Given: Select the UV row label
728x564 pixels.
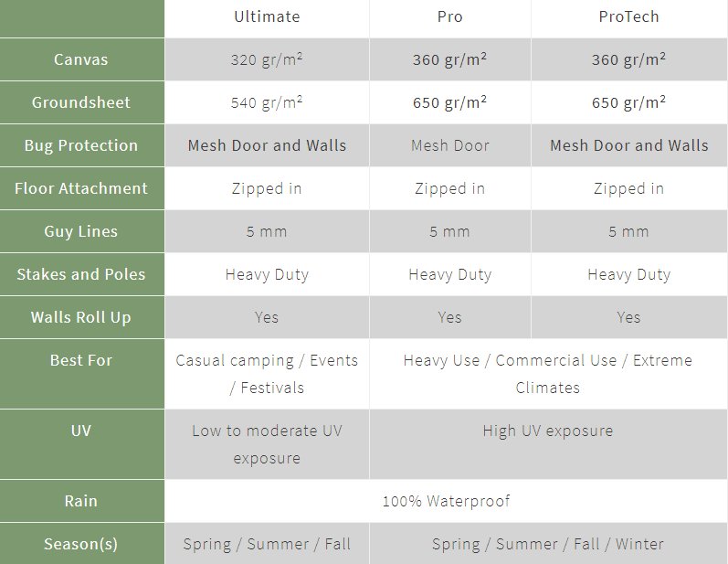Looking at the screenshot, I should click(81, 431).
